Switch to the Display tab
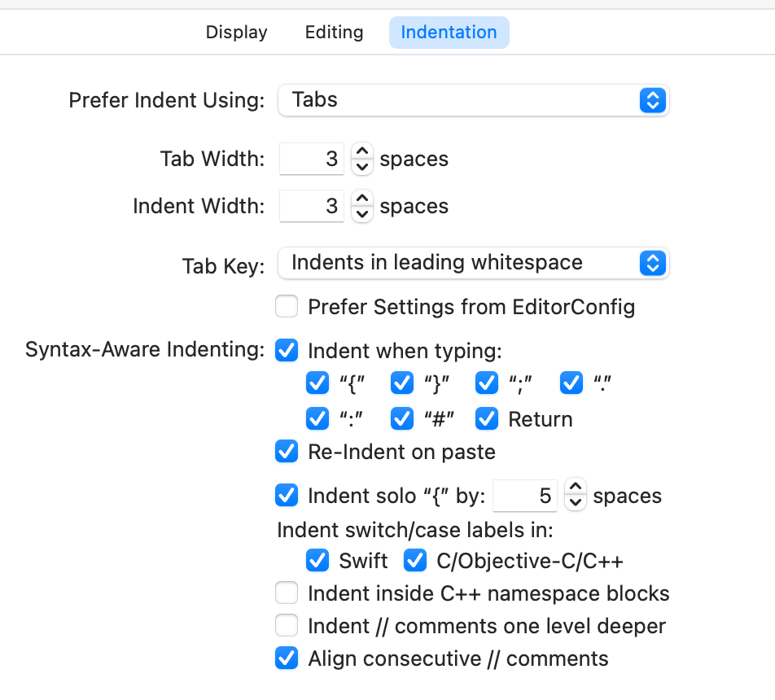775x700 pixels. [x=236, y=33]
